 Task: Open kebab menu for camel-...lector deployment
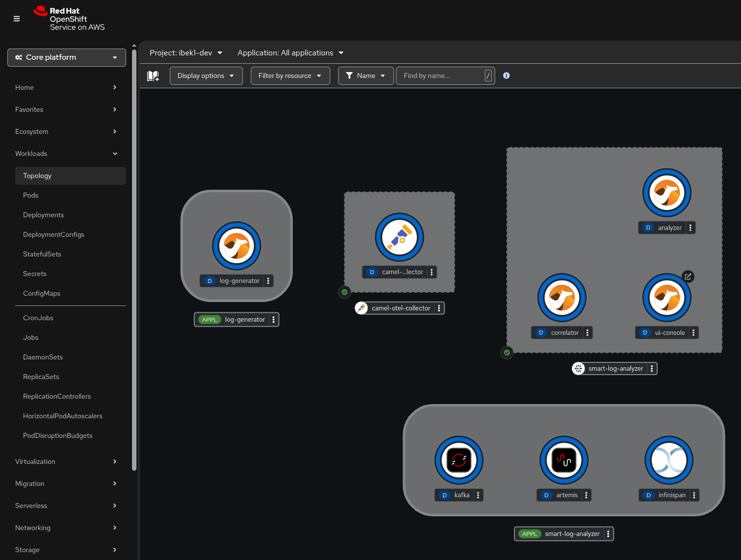(x=431, y=272)
